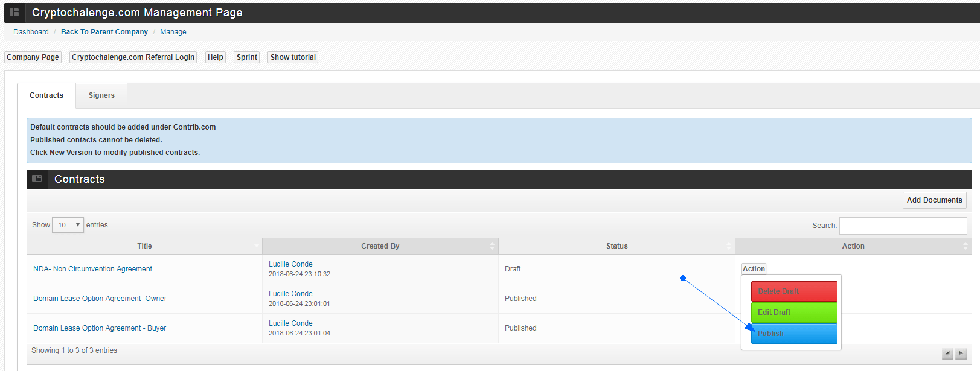Screen dimensions: 980x371
Task: Click the Add Documents button
Action: coord(934,200)
